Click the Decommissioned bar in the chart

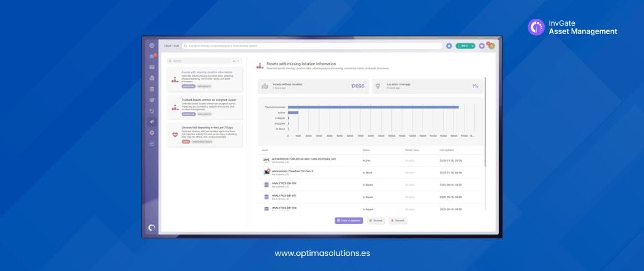click(x=374, y=107)
